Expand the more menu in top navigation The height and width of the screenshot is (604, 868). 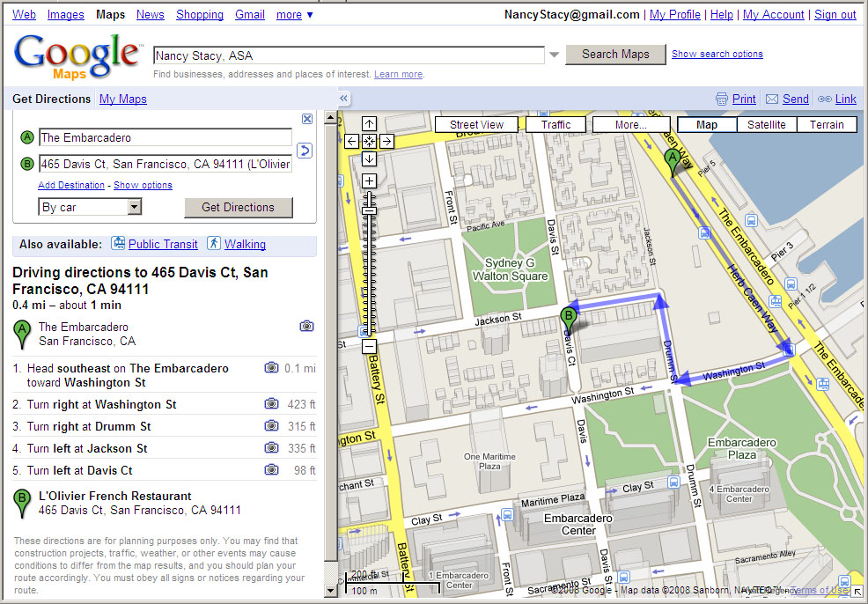295,15
